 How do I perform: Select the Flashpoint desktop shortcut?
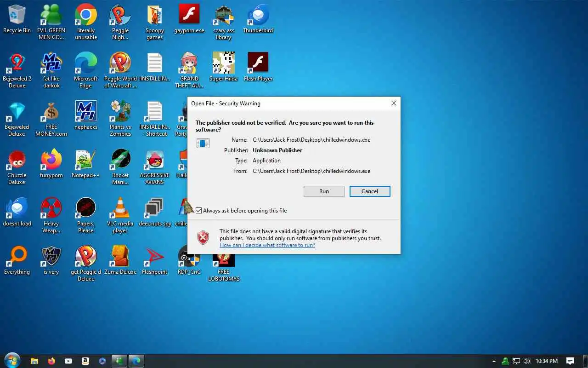[155, 261]
